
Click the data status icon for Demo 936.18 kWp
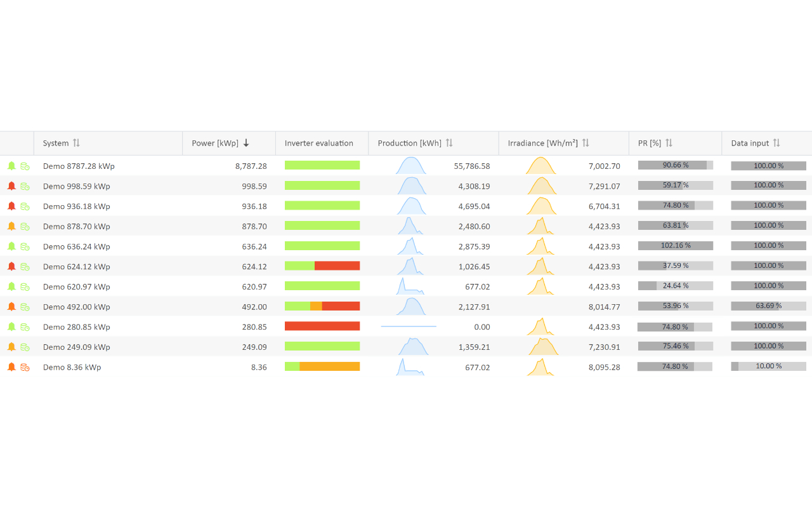point(25,206)
